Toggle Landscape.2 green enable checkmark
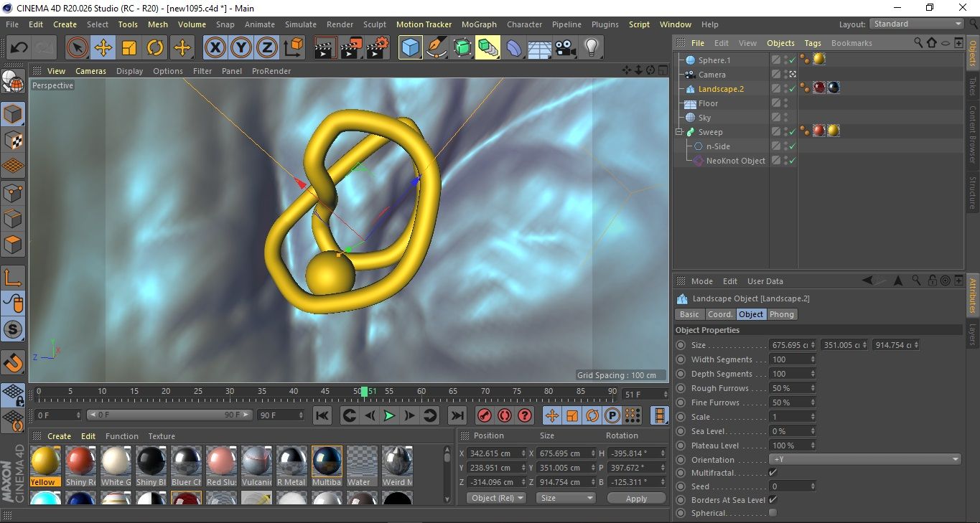980x523 pixels. point(792,89)
